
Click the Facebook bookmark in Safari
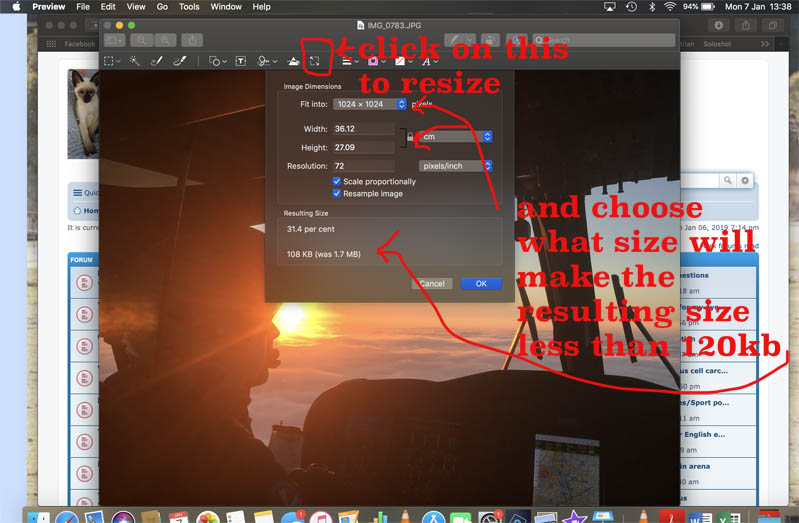(79, 44)
